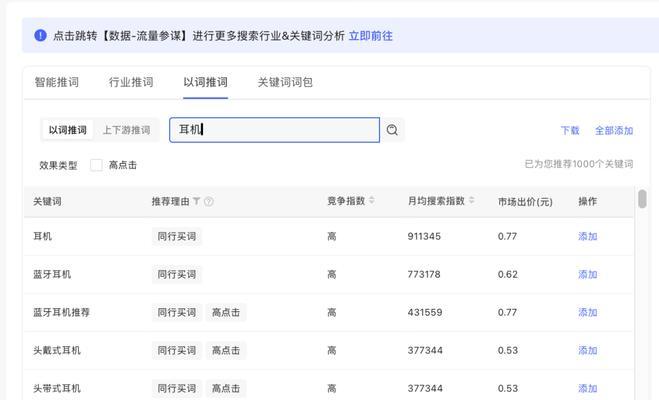Add keyword 蓝牙耳机推荐 via 添加

tap(588, 313)
